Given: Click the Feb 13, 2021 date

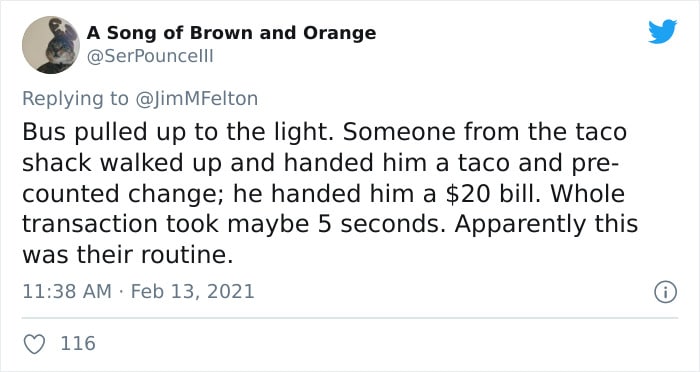Looking at the screenshot, I should [x=192, y=292].
